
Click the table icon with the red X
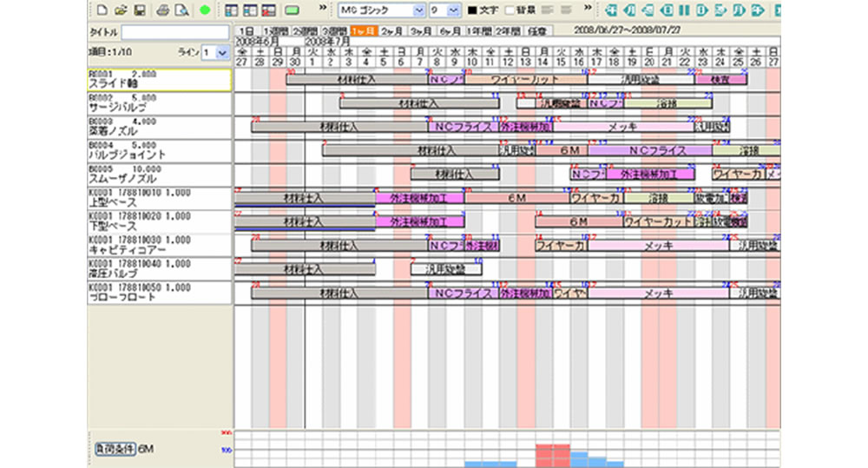coord(269,10)
